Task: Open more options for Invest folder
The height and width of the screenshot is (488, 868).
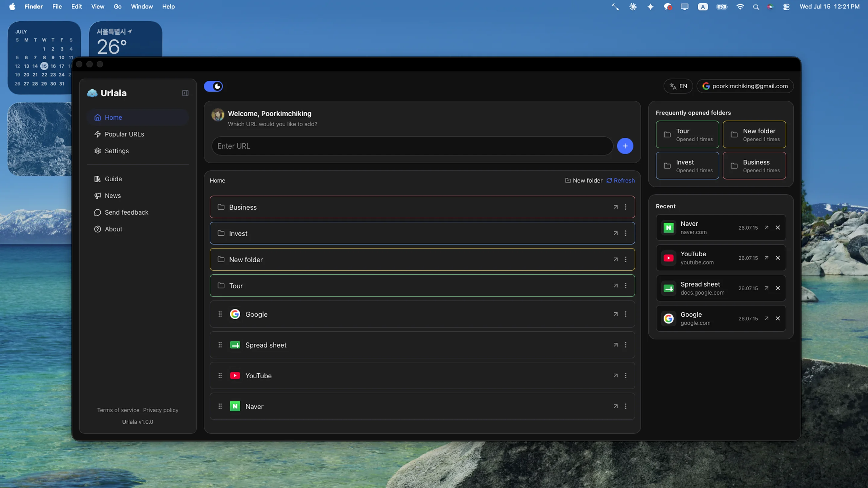Action: pyautogui.click(x=626, y=234)
